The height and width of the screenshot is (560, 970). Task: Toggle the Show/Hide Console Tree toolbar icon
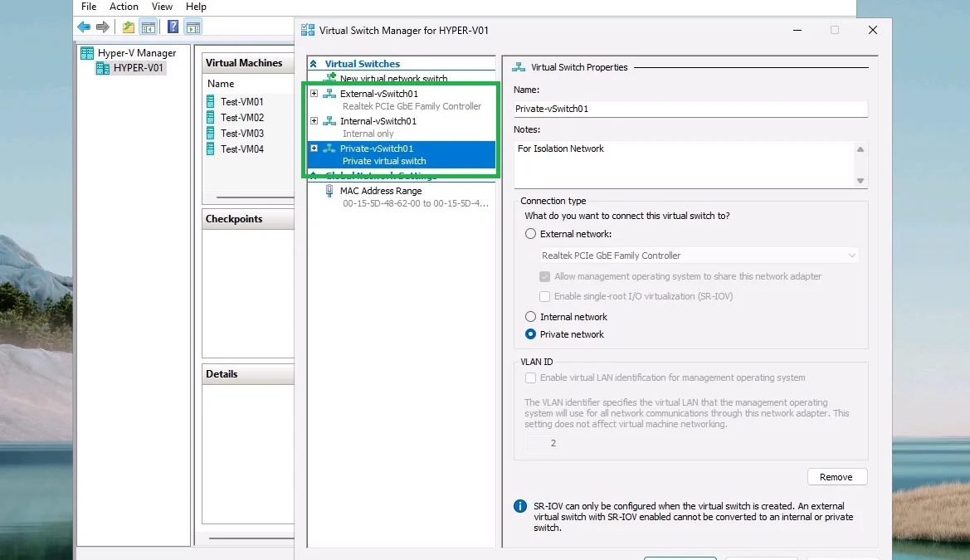148,27
